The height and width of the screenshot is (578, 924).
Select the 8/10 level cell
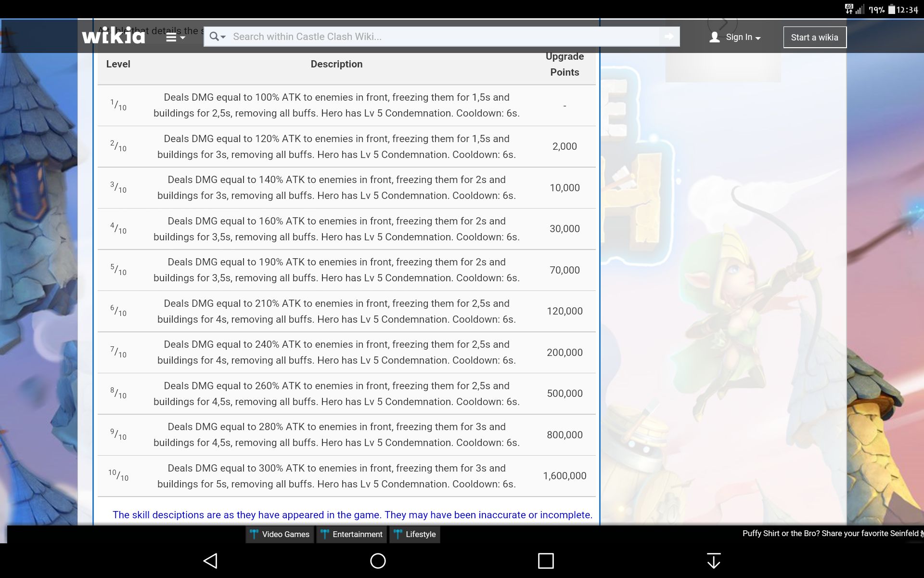coord(118,393)
